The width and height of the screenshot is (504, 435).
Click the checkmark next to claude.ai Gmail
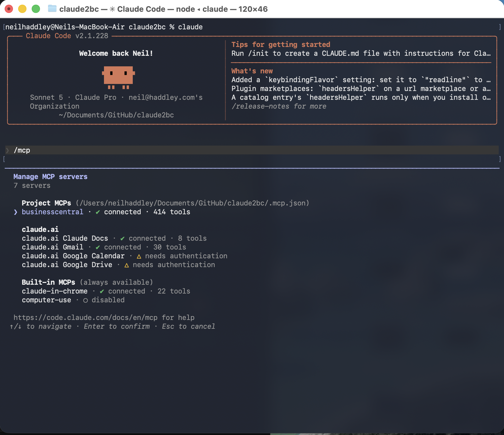98,247
